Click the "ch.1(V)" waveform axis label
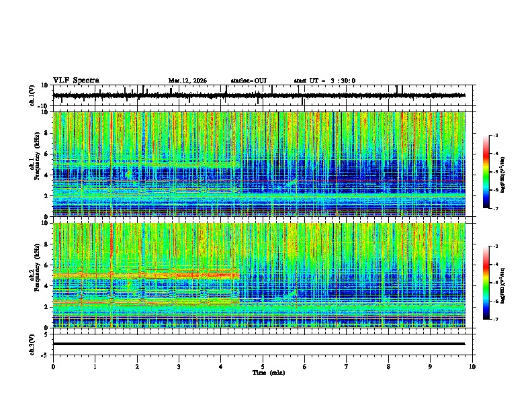 point(32,95)
